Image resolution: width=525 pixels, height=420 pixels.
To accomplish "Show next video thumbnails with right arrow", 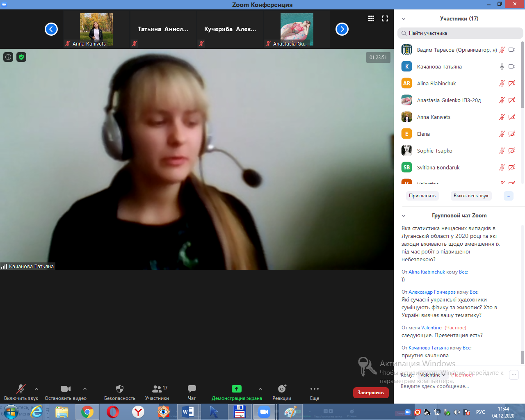I will (342, 29).
